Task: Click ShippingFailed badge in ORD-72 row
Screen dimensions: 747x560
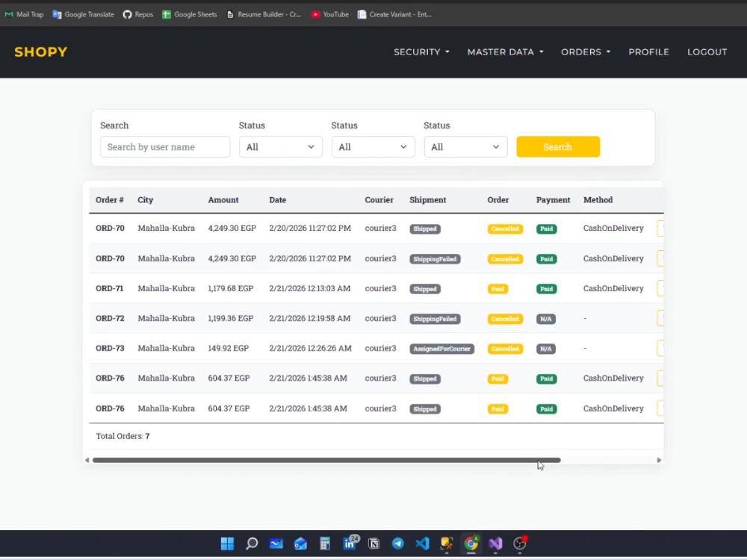Action: [x=435, y=319]
